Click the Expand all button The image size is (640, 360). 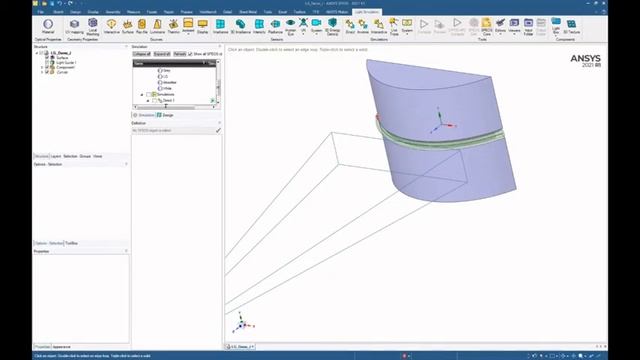162,54
